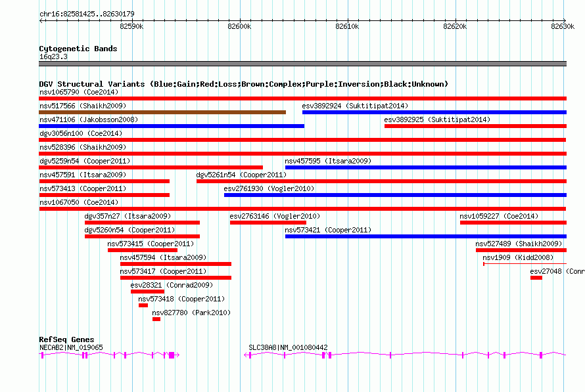The height and width of the screenshot is (392, 585).
Task: Click the 82620k ruler tick label
Action: [455, 27]
